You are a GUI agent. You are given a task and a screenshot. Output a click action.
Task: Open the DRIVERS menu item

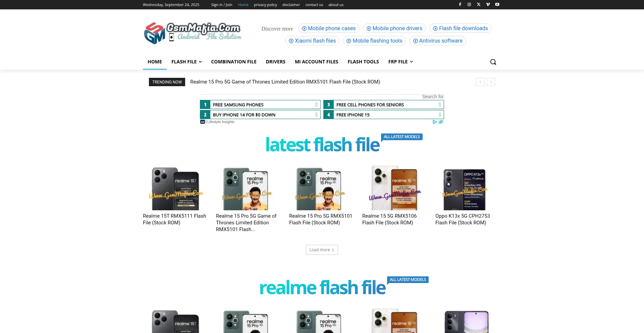[x=276, y=62]
